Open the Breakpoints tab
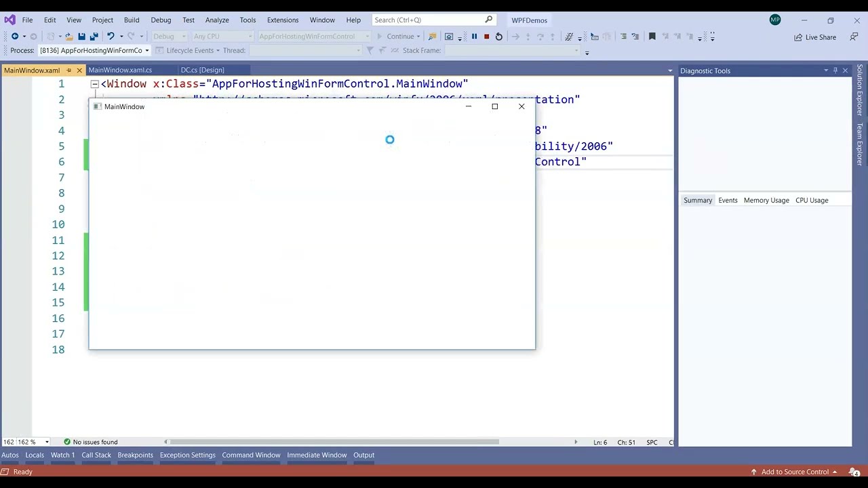Image resolution: width=868 pixels, height=488 pixels. point(135,455)
